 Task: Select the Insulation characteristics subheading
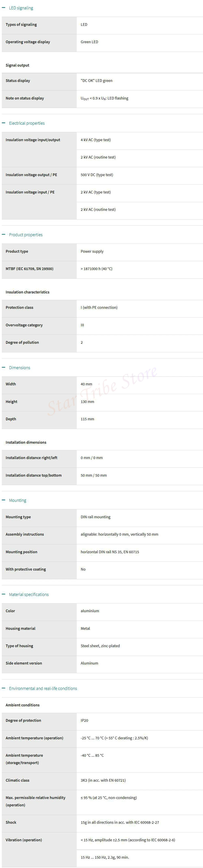pos(27,292)
